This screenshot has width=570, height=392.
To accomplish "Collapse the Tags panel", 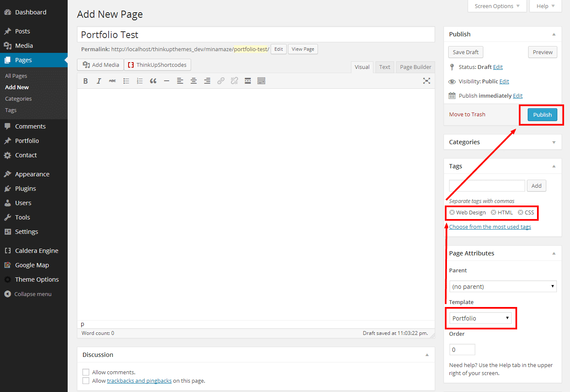I will pyautogui.click(x=554, y=166).
